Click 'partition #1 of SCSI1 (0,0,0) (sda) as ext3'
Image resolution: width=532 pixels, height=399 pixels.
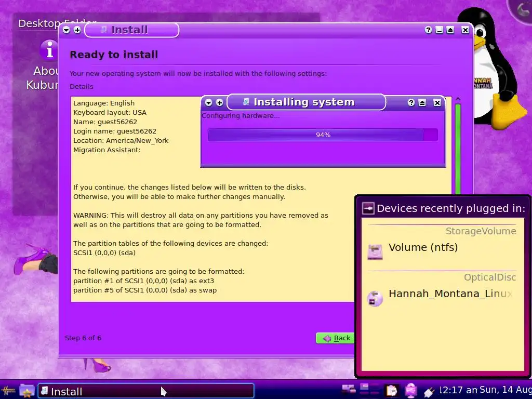pos(143,281)
